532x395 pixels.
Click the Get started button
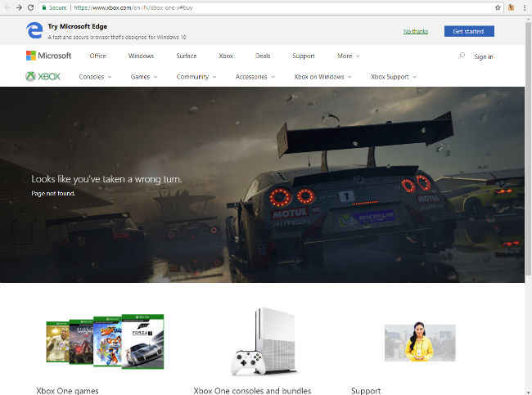(x=469, y=31)
